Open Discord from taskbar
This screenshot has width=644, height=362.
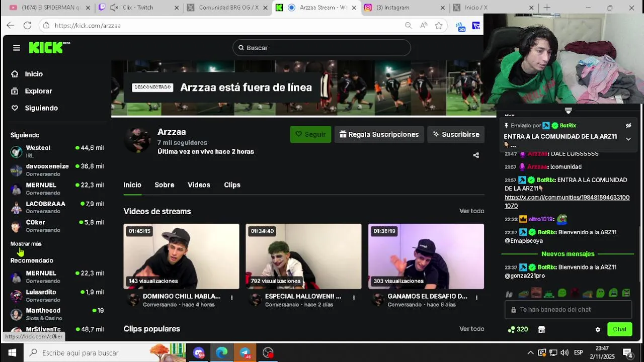[x=199, y=353]
